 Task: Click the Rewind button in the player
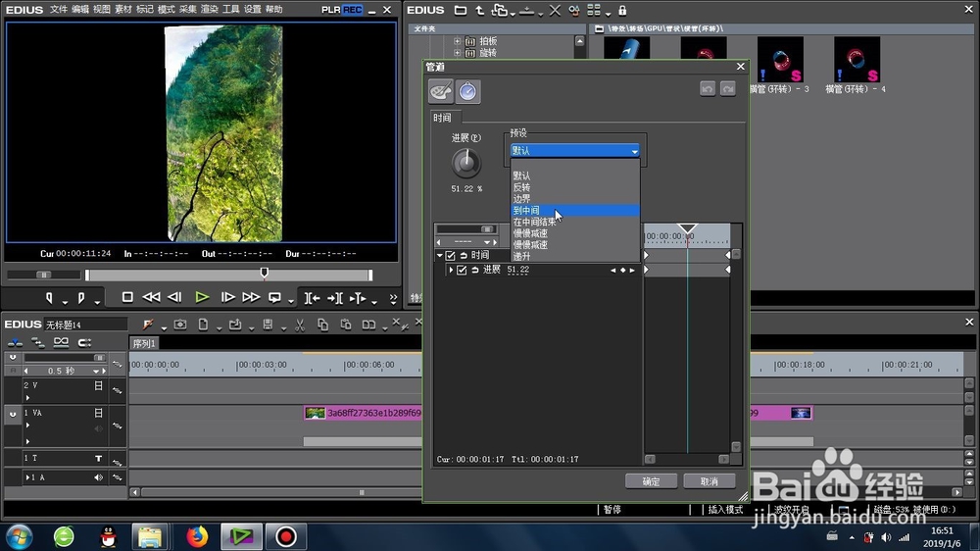(x=151, y=298)
